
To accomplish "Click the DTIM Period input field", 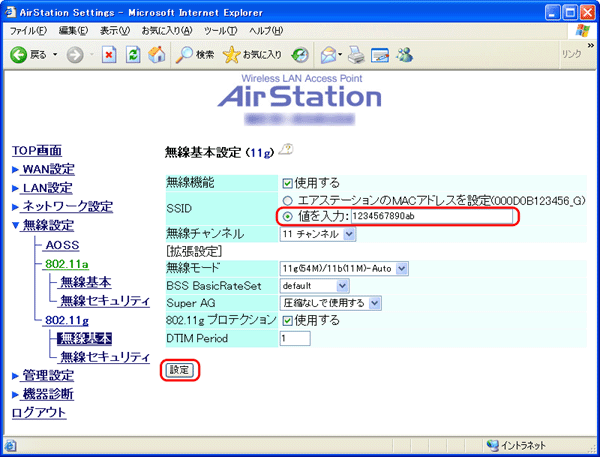I will [x=295, y=338].
